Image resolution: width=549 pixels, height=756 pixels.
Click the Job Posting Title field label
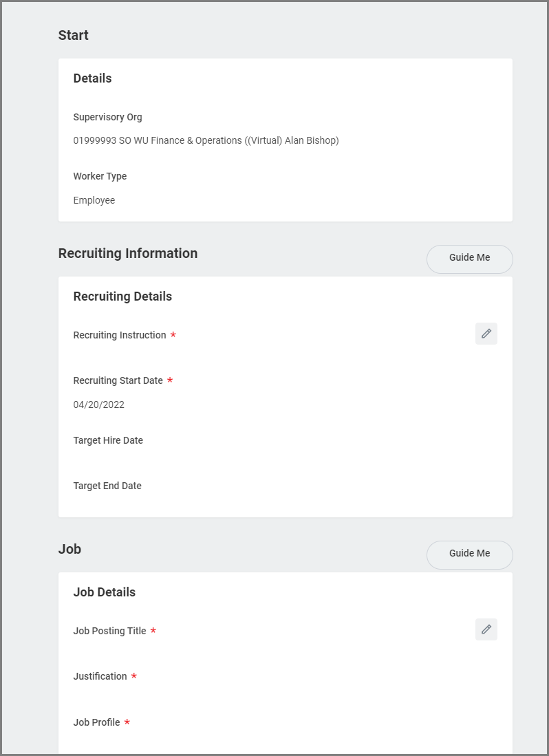click(109, 631)
